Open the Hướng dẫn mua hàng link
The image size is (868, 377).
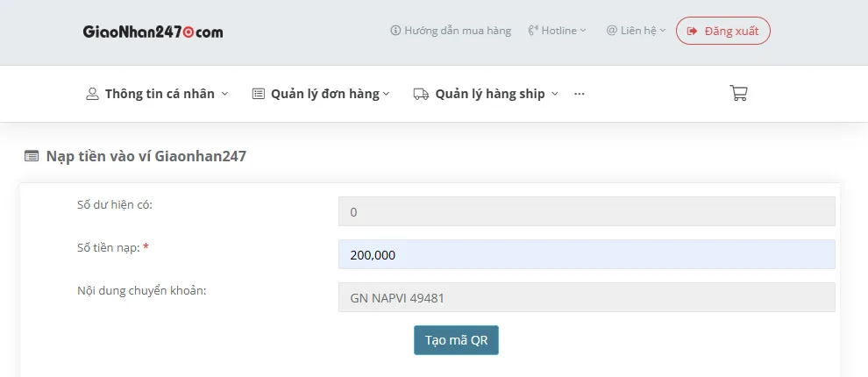point(457,31)
